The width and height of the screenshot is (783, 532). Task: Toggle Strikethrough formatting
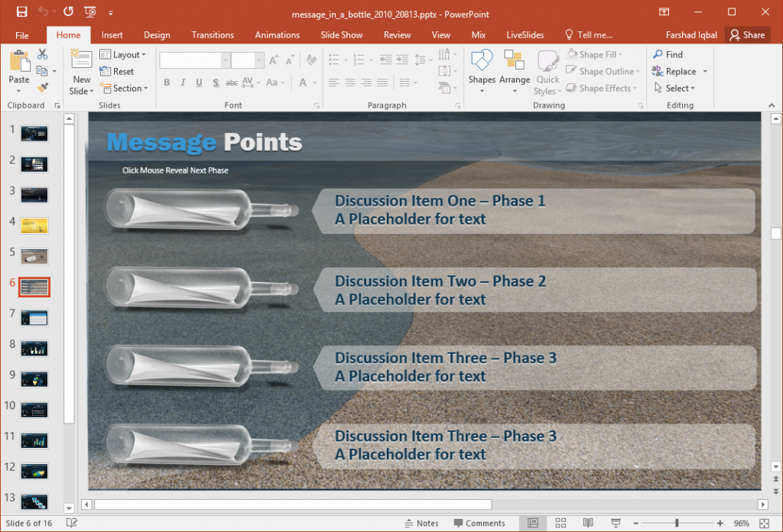231,83
